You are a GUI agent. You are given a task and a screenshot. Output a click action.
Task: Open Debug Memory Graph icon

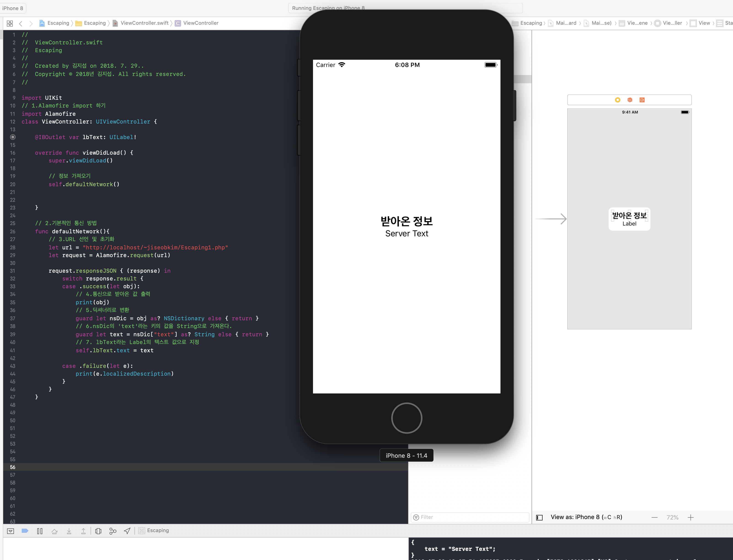113,531
